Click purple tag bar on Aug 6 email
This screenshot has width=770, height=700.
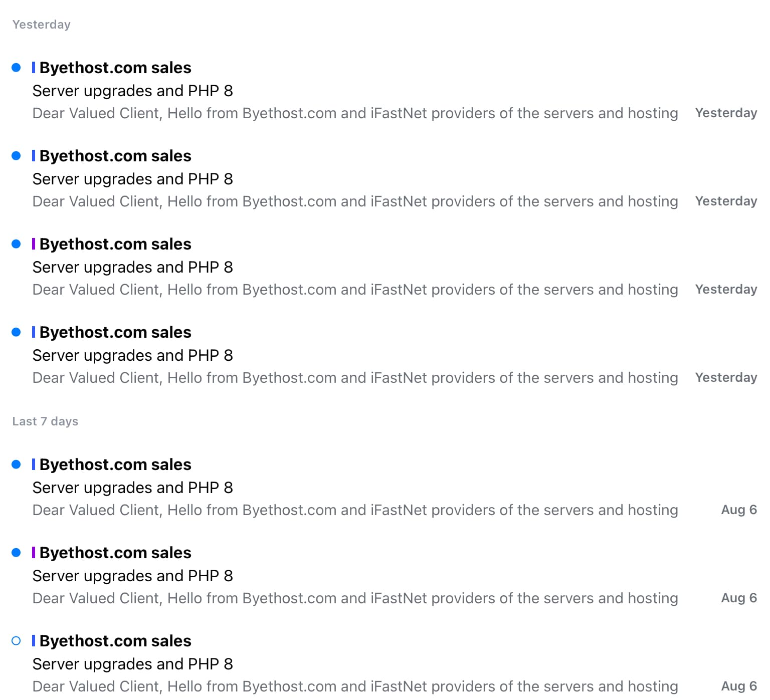click(x=34, y=553)
